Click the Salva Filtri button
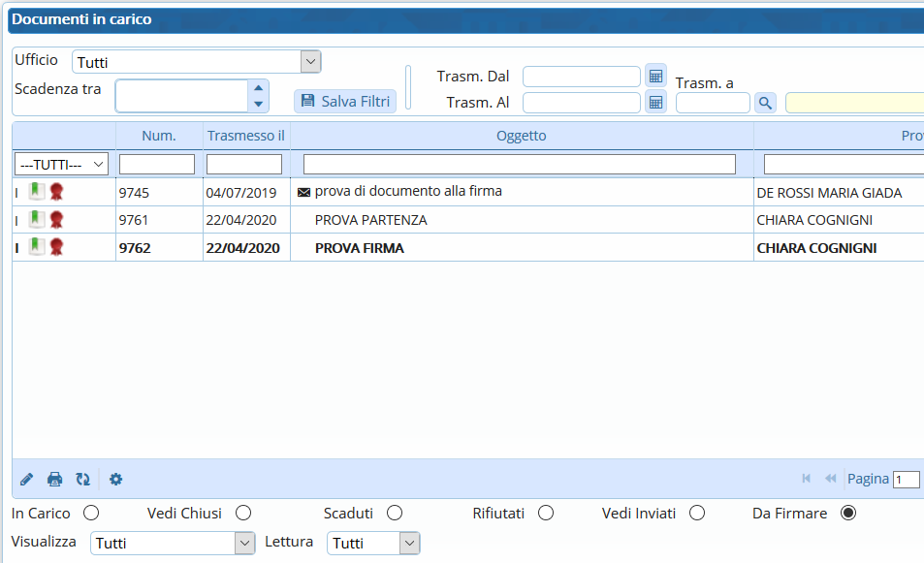Screen dimensions: 924x563 click(x=345, y=101)
